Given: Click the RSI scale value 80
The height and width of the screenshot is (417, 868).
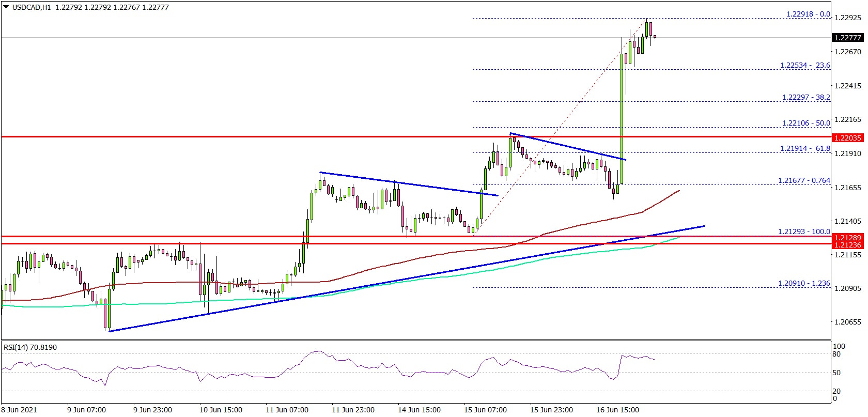Looking at the screenshot, I should (836, 354).
